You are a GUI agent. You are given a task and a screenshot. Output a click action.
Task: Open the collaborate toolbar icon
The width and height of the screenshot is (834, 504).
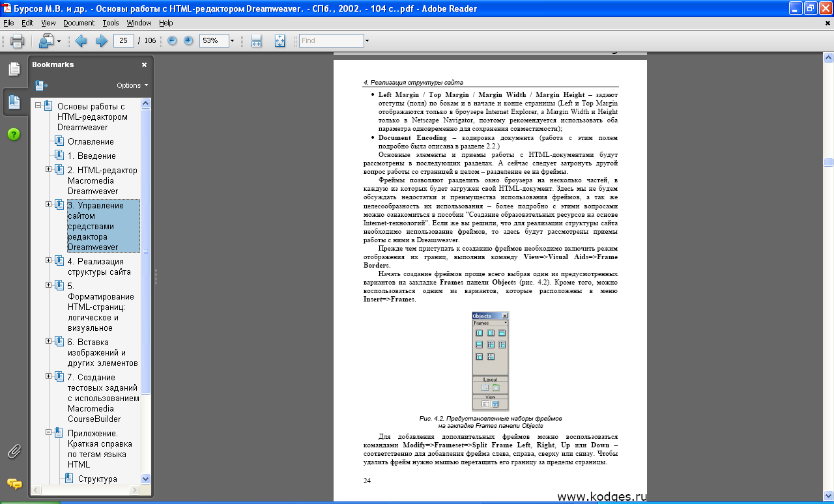pyautogui.click(x=46, y=40)
